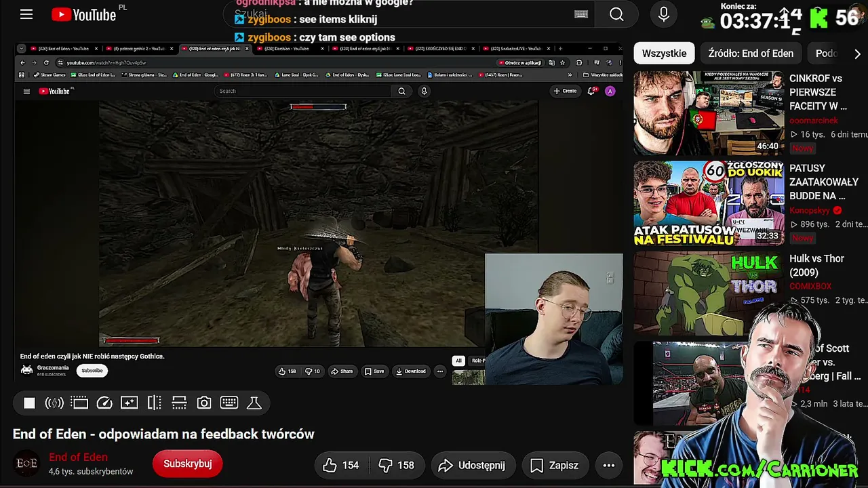Visit the oomarcinek channel link

[813, 120]
